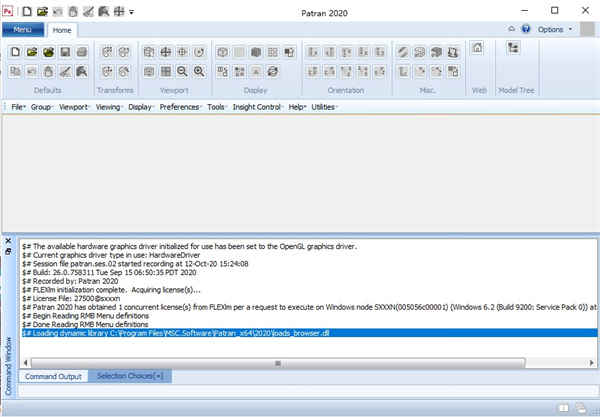Click the first status bar icon at bottom right

coord(563,408)
